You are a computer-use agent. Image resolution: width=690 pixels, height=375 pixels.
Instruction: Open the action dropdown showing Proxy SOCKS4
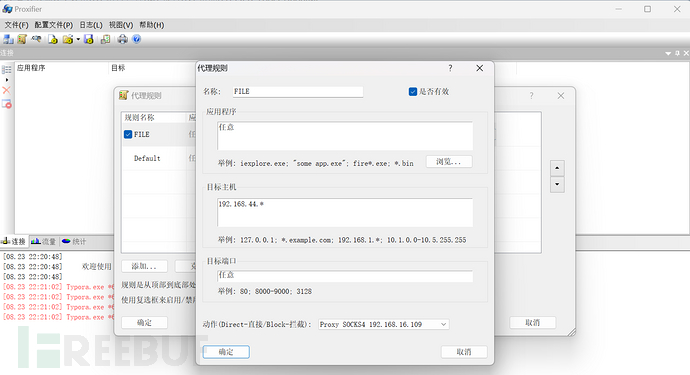pyautogui.click(x=383, y=324)
